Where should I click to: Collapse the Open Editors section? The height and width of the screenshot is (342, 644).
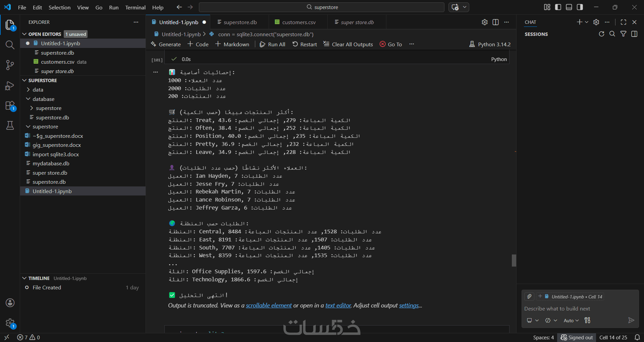pos(24,34)
